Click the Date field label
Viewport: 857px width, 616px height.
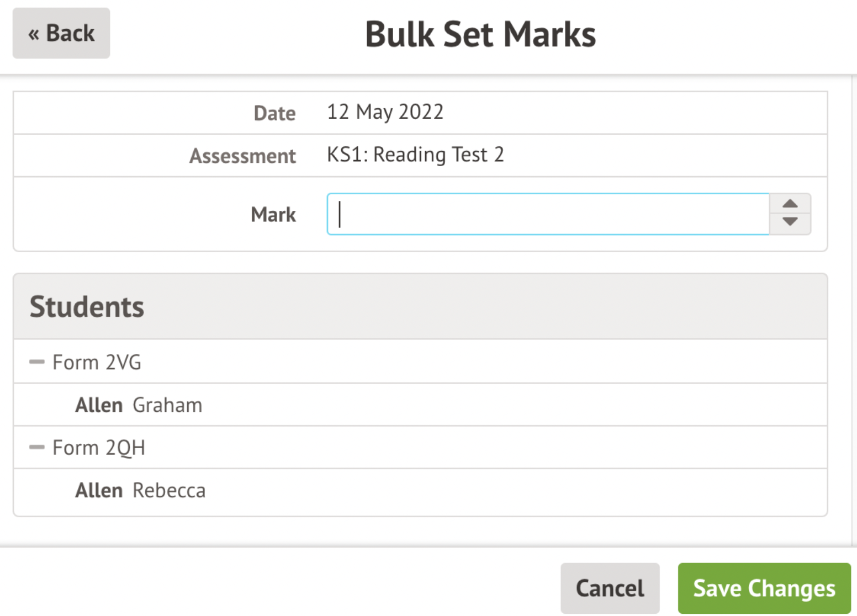(x=274, y=113)
